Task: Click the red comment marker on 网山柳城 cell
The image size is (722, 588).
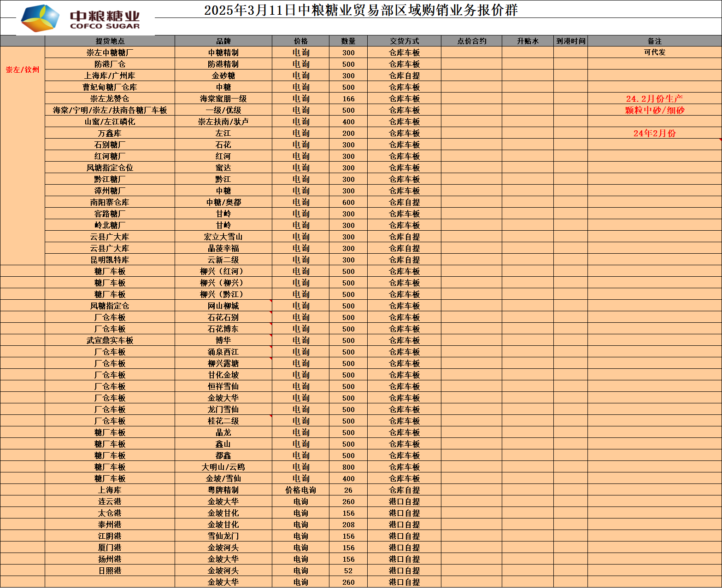Action: tap(270, 301)
